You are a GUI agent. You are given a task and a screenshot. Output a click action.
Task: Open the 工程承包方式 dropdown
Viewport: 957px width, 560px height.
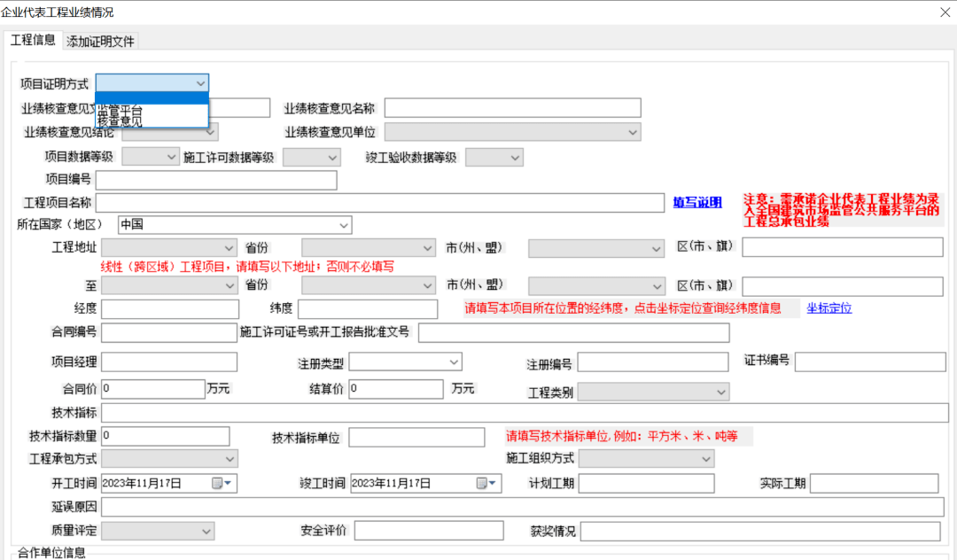pos(229,458)
